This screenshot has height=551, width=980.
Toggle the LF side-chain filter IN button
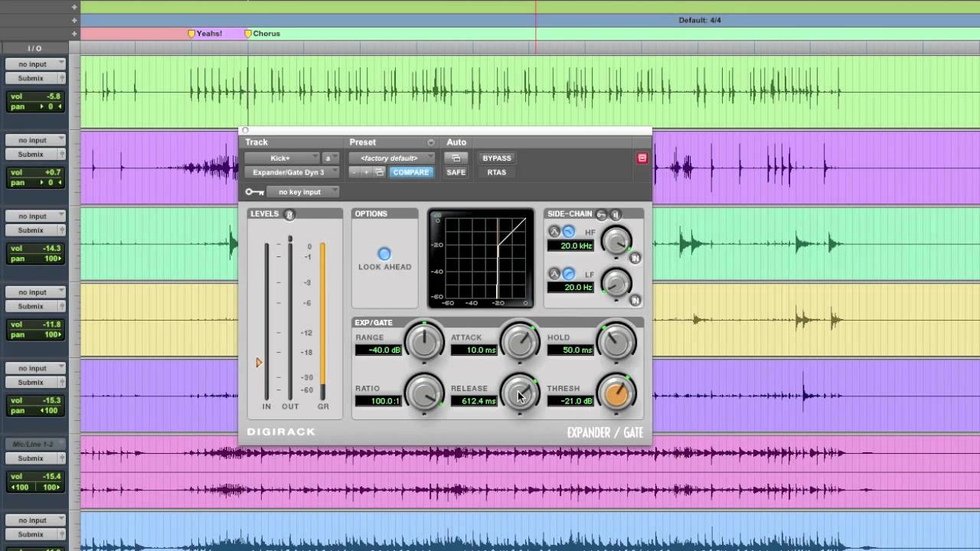click(635, 301)
